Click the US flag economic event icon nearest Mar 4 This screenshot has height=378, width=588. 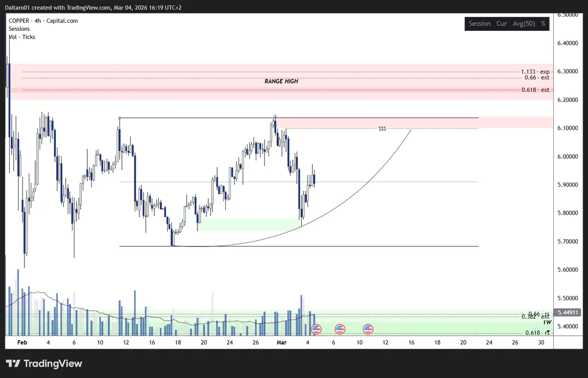point(316,329)
